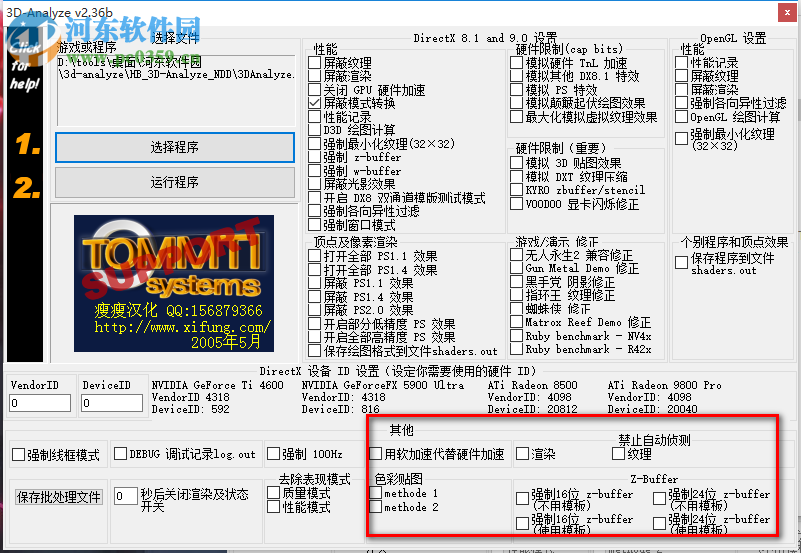The width and height of the screenshot is (801, 553).
Task: Enable 强制线框模式 checkbox
Action: pyautogui.click(x=18, y=454)
